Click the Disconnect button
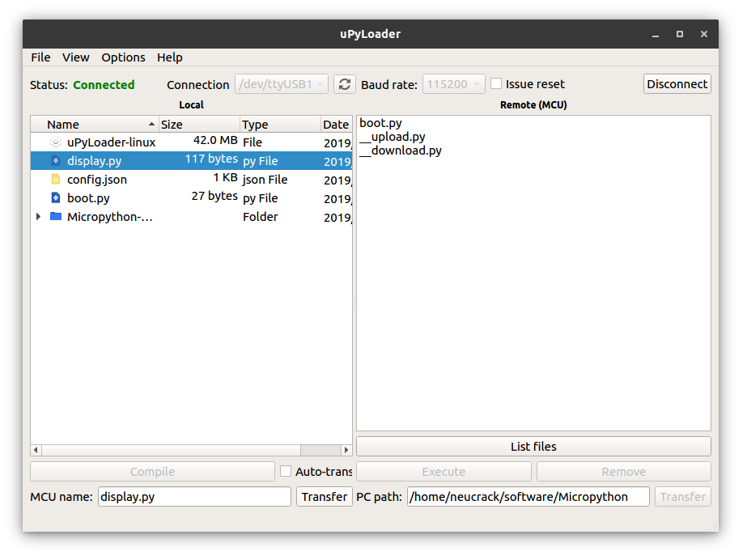 point(677,83)
